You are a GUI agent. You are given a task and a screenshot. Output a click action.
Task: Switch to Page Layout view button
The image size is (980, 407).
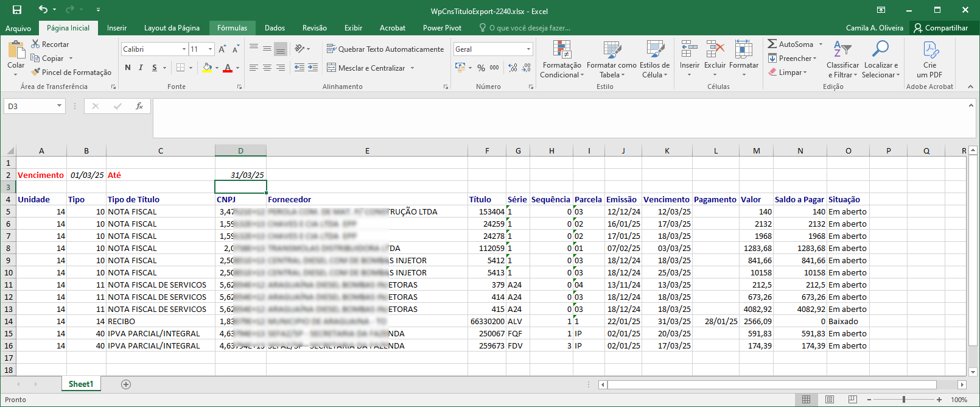pos(830,400)
